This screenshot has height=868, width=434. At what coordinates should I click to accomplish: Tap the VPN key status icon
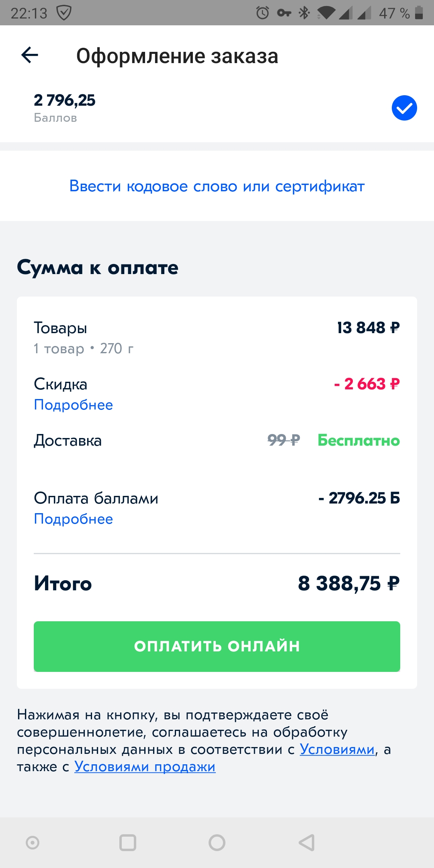point(284,13)
